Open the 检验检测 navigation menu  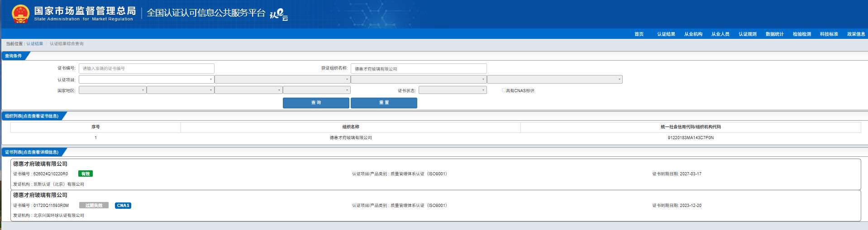coord(802,34)
